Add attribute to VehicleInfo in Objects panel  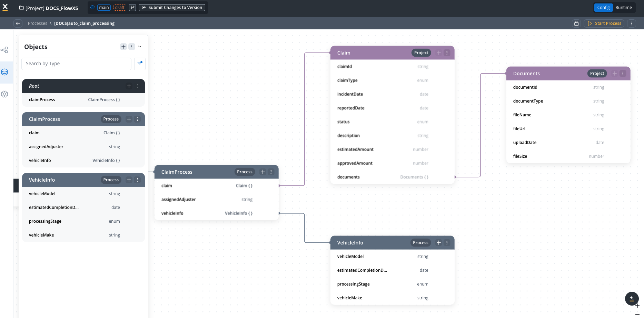point(129,180)
